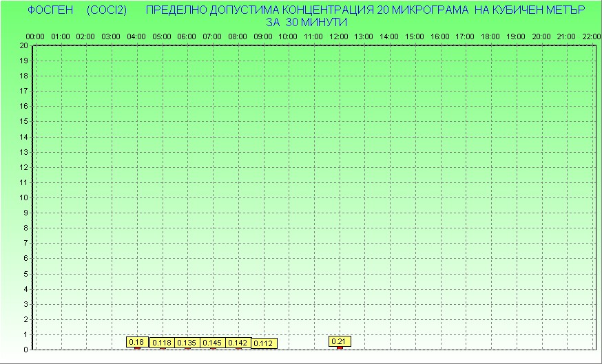Click the y-axis value 9
The image size is (602, 364).
[x=25, y=213]
